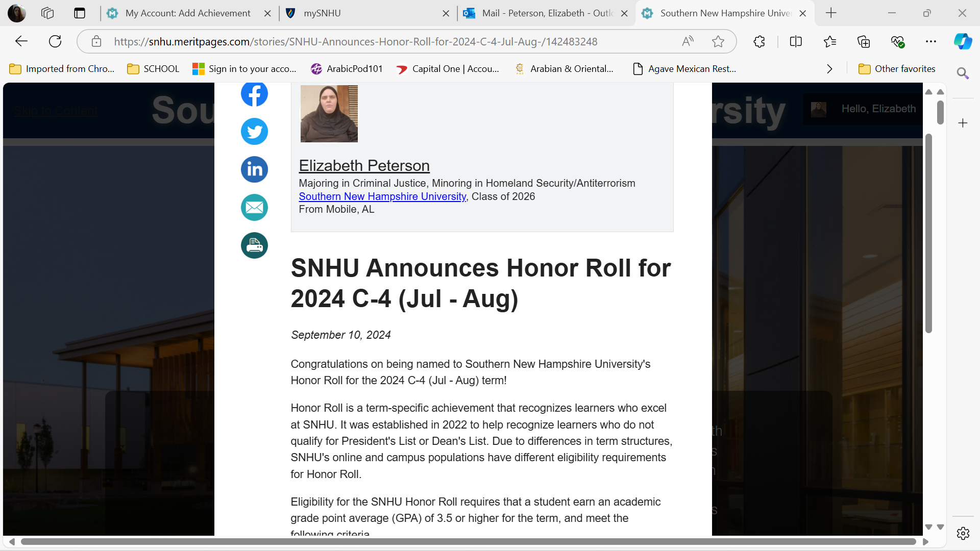The height and width of the screenshot is (551, 980).
Task: Switch to mySNHU tab
Action: (x=357, y=13)
